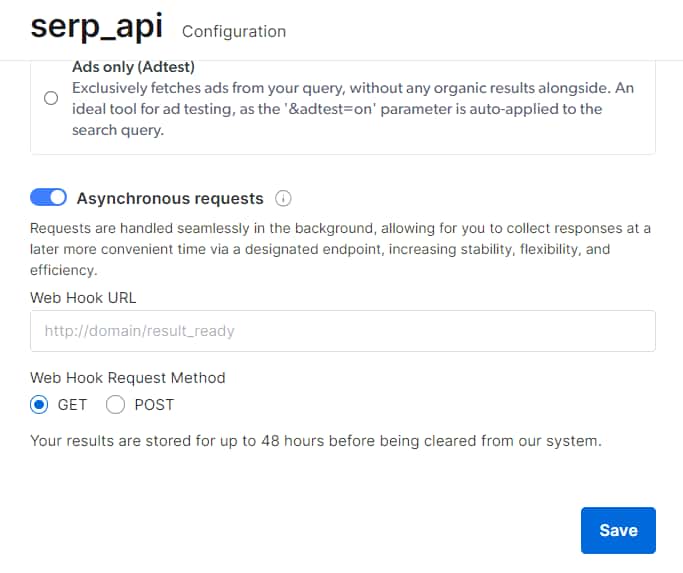Screen dimensions: 683x573
Task: Click the 'Requests are handled seamlessly' description
Action: coord(340,249)
